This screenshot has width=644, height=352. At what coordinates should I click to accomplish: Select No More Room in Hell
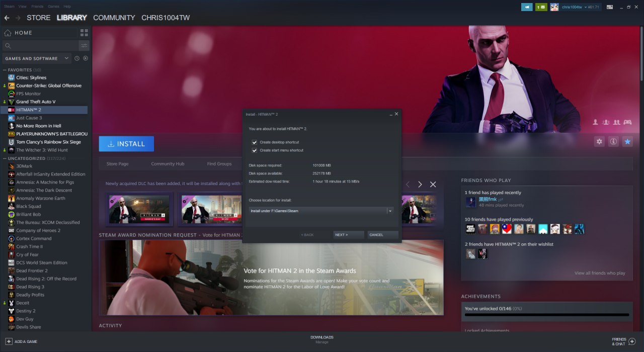tap(39, 126)
